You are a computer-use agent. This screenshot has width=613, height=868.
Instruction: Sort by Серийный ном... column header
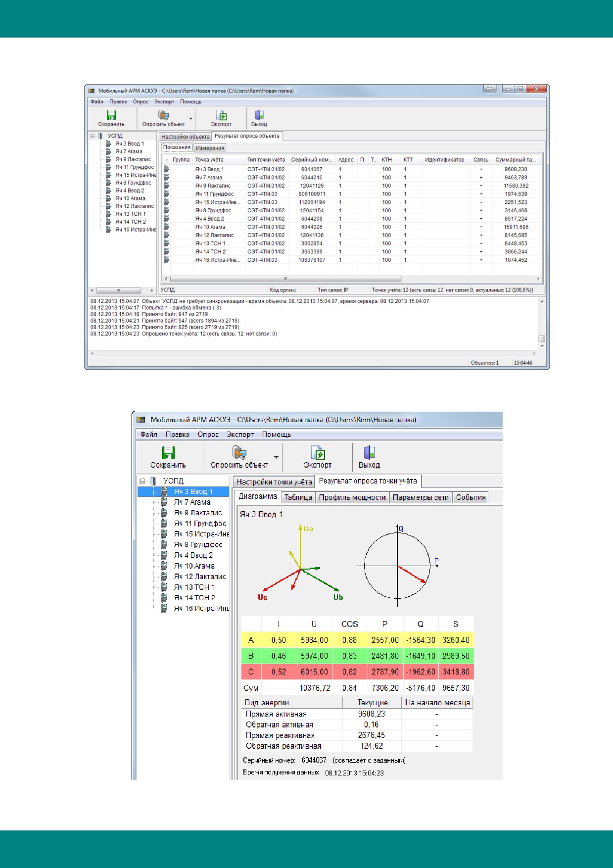tap(312, 160)
